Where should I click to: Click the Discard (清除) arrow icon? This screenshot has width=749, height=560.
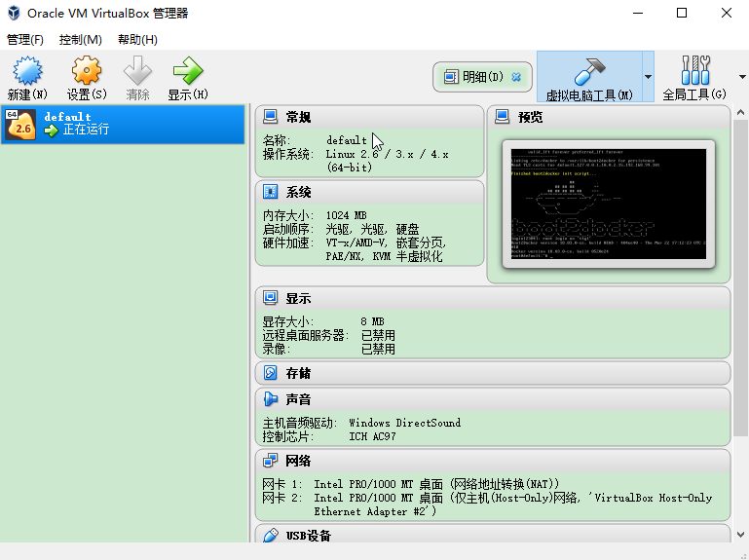click(x=137, y=71)
